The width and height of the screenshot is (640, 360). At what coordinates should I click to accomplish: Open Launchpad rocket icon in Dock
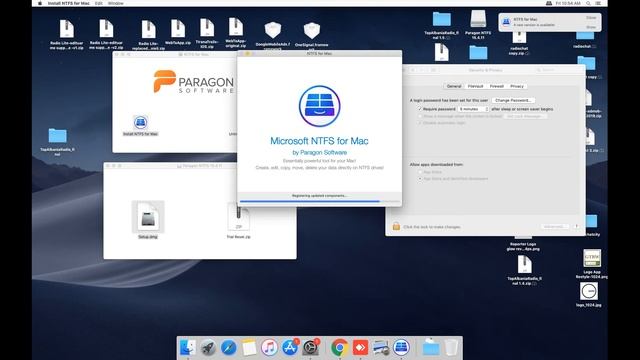(208, 348)
